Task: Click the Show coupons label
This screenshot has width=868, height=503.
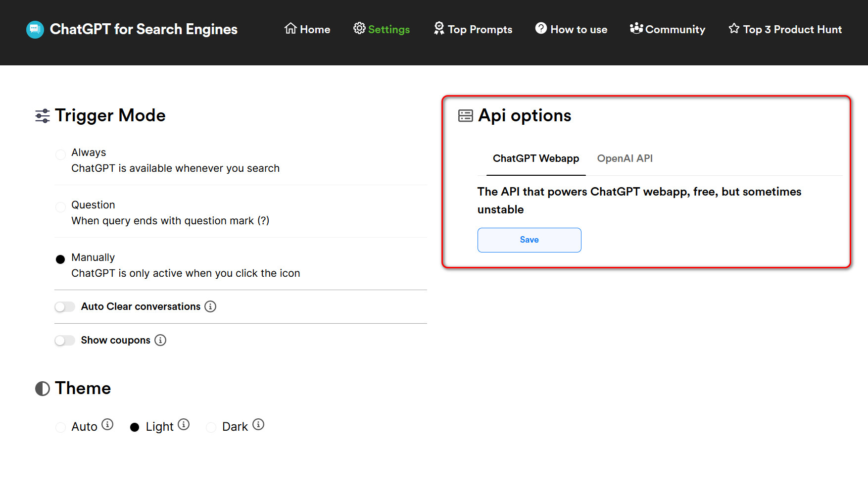Action: [x=116, y=340]
